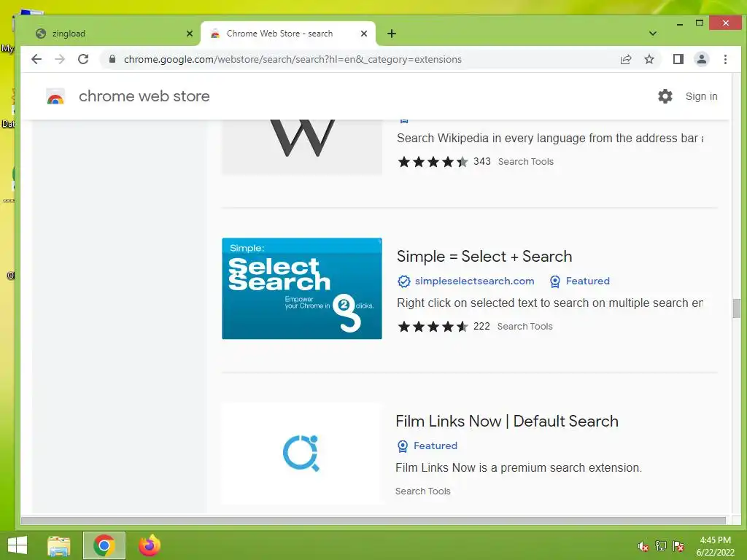Open the Windows Start menu

[18, 545]
